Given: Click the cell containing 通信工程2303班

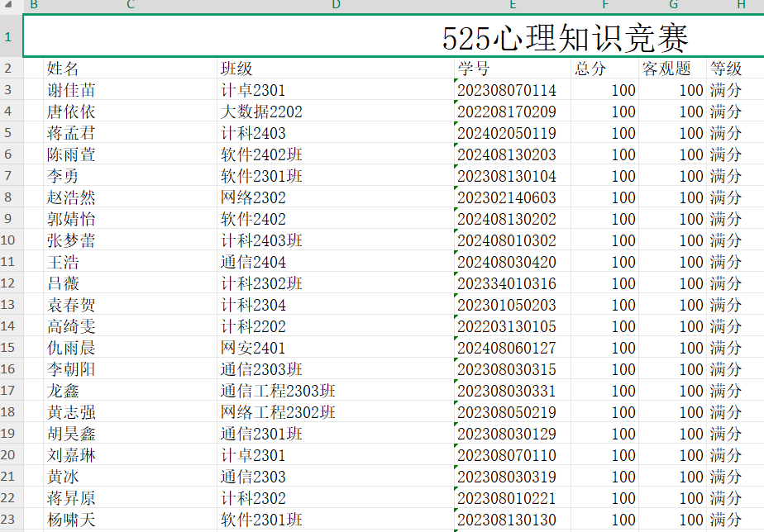Looking at the screenshot, I should [x=278, y=391].
